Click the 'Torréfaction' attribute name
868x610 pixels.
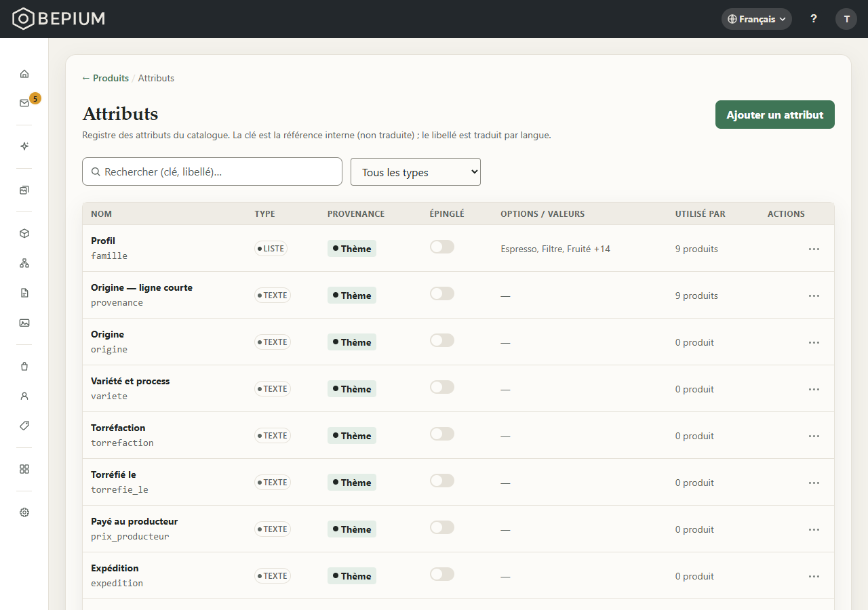coord(118,428)
